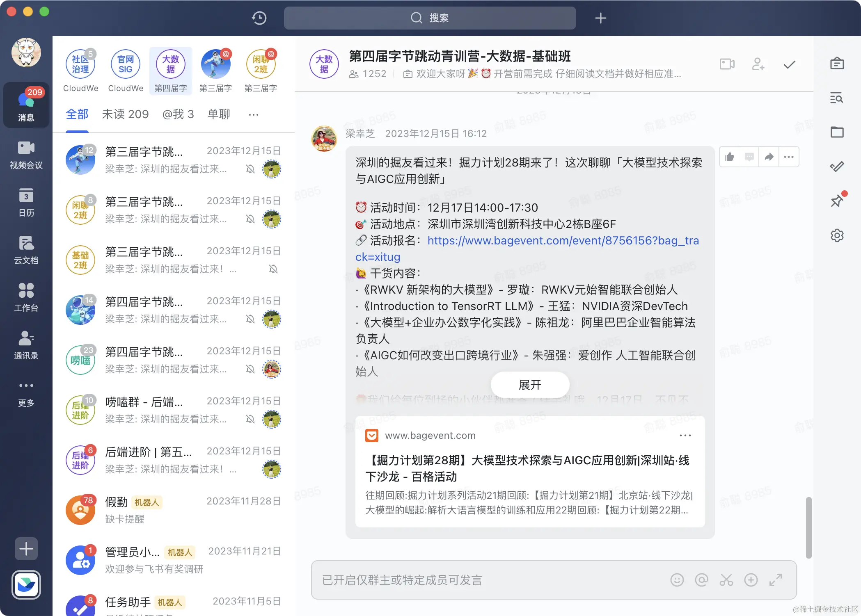Click mute bell on 唠嗑群 - 后端 row
Image resolution: width=861 pixels, height=616 pixels.
click(x=250, y=419)
